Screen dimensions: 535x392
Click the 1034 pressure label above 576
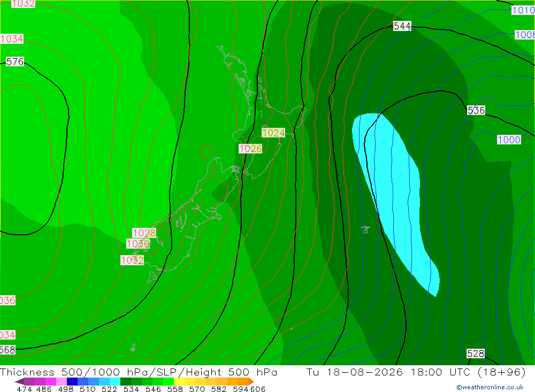(12, 39)
